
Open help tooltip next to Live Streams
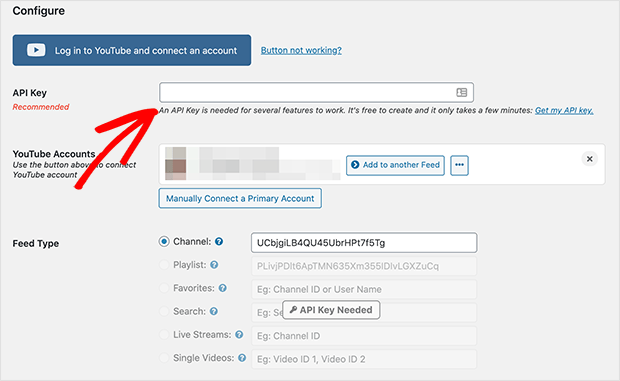(x=239, y=335)
